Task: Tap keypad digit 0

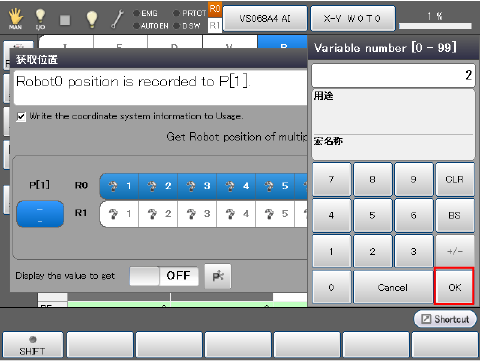Action: 332,287
